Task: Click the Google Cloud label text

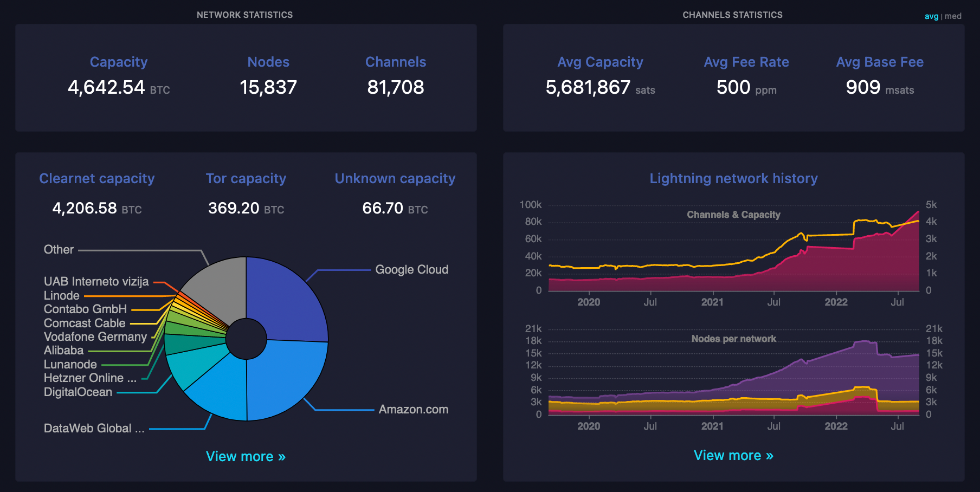Action: pos(411,269)
